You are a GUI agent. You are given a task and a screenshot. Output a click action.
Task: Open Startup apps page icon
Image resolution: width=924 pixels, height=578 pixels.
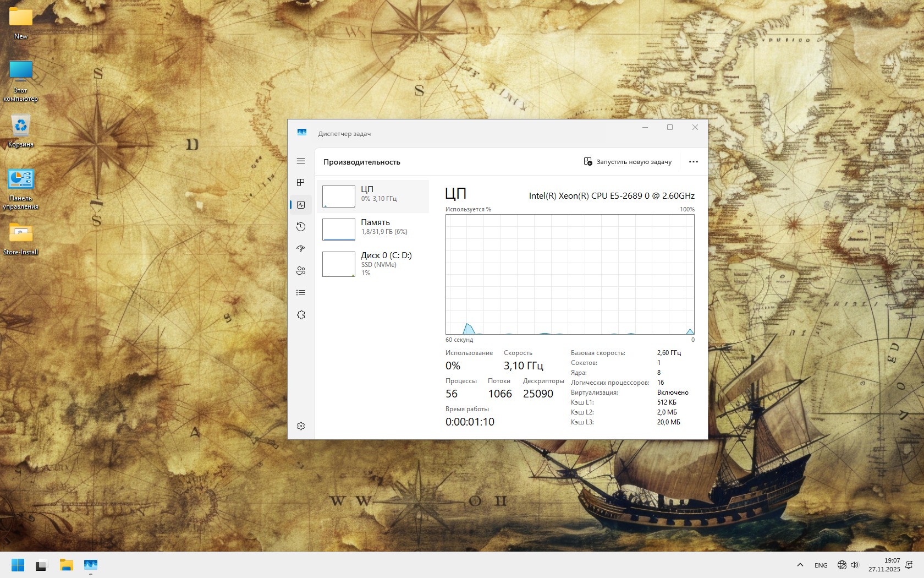pos(301,249)
